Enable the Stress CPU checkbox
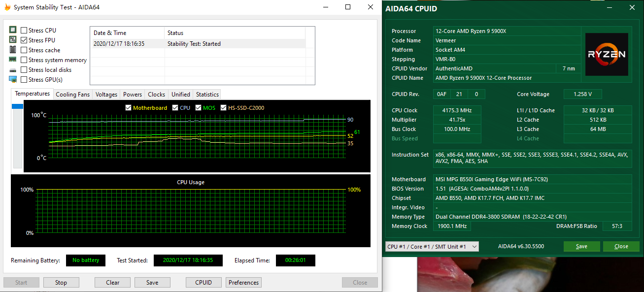Image resolution: width=644 pixels, height=292 pixels. pyautogui.click(x=24, y=31)
